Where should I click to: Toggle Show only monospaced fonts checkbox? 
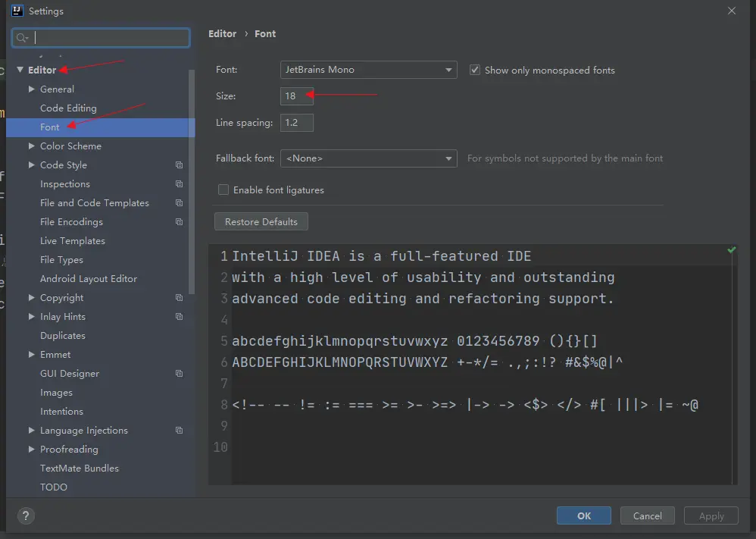pos(475,70)
